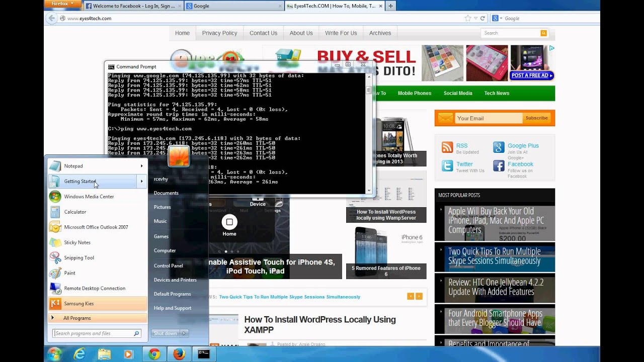Open Social Media category
The image size is (644, 362).
point(458,93)
